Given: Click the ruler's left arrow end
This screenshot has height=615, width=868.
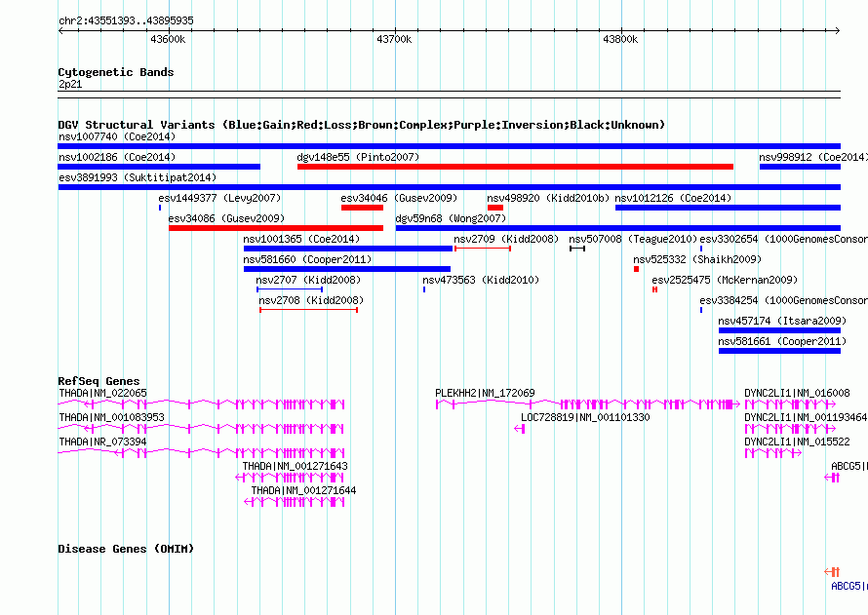Looking at the screenshot, I should 60,30.
